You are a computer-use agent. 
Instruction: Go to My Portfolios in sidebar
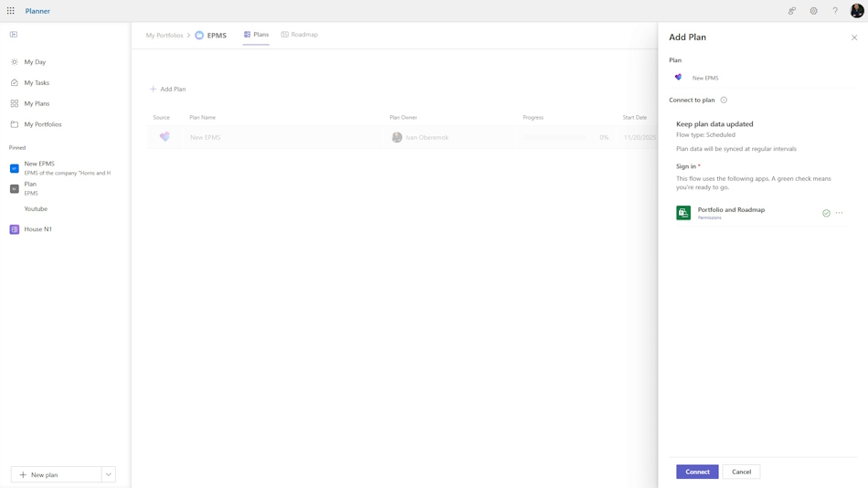43,124
